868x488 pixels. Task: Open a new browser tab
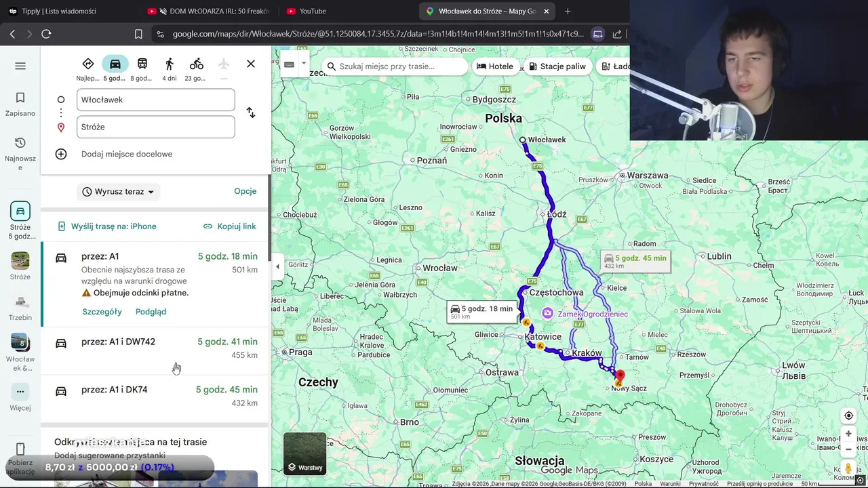pyautogui.click(x=568, y=11)
